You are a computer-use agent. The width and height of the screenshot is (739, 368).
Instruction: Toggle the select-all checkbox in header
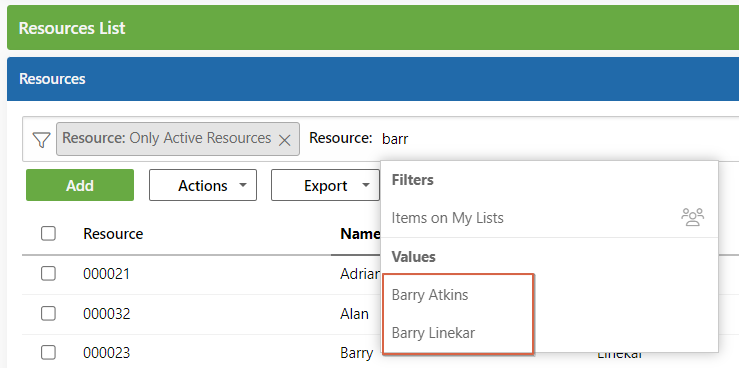pos(48,233)
